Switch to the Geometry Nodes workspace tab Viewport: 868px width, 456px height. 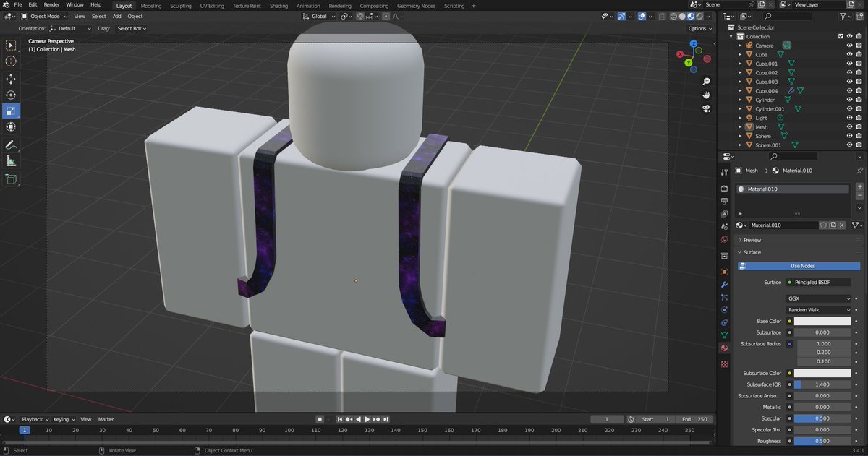point(416,5)
